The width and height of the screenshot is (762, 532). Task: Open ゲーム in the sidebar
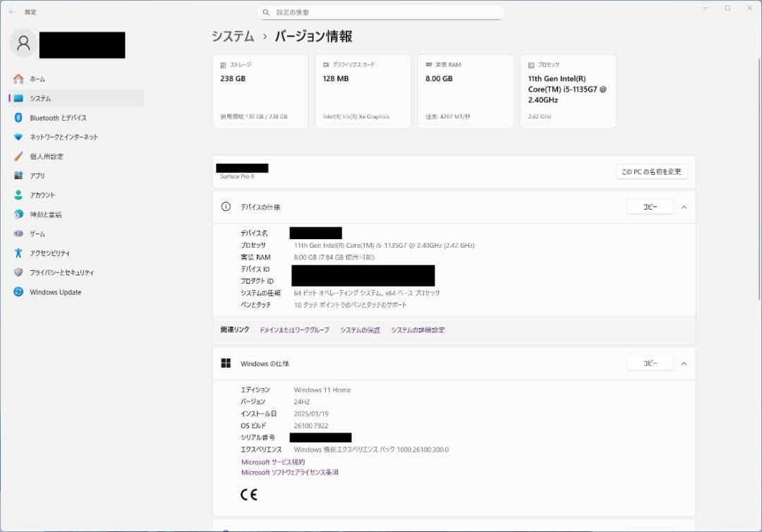(76, 234)
